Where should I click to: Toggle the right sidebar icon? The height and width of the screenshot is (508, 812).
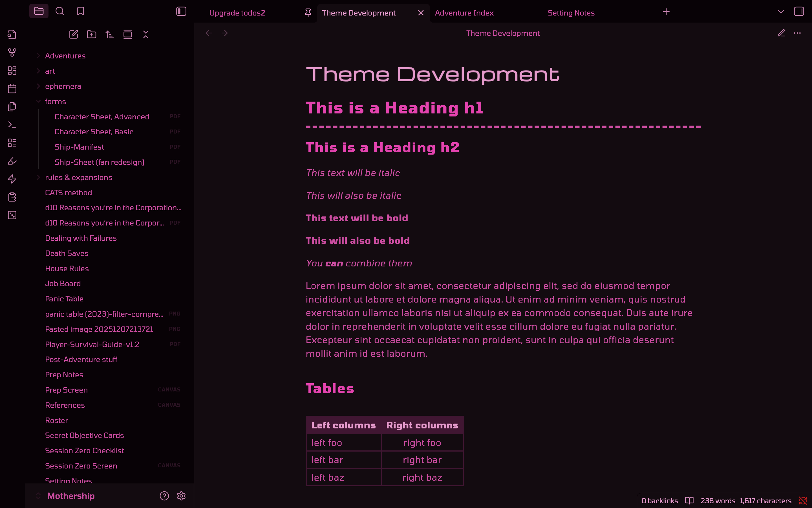pos(799,11)
